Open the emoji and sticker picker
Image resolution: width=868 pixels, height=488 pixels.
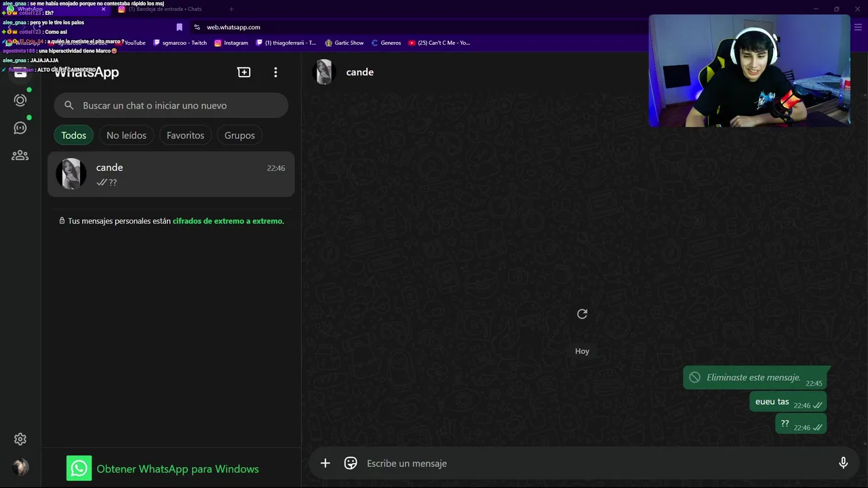(x=351, y=463)
